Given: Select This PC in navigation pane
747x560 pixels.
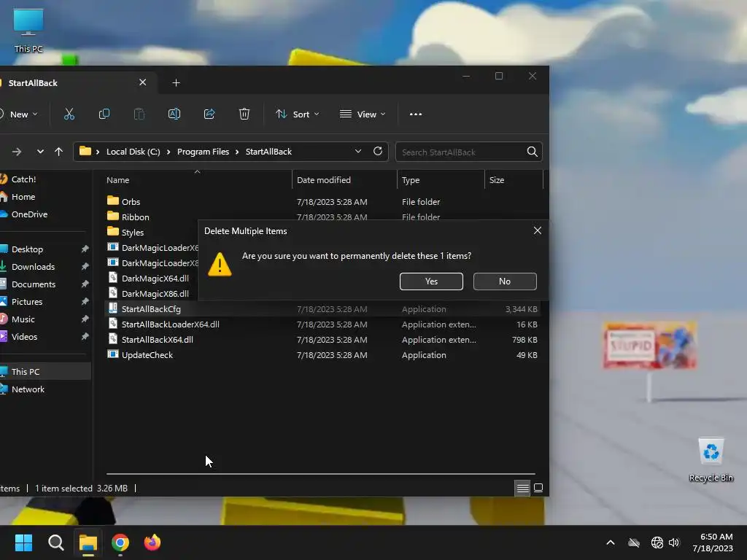Looking at the screenshot, I should pyautogui.click(x=44, y=371).
